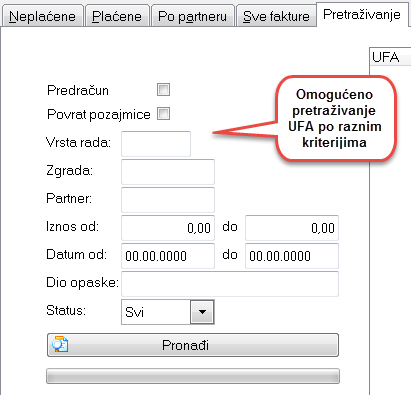Enable the Povrat pozajmice checkbox
The height and width of the screenshot is (395, 411).
point(163,114)
